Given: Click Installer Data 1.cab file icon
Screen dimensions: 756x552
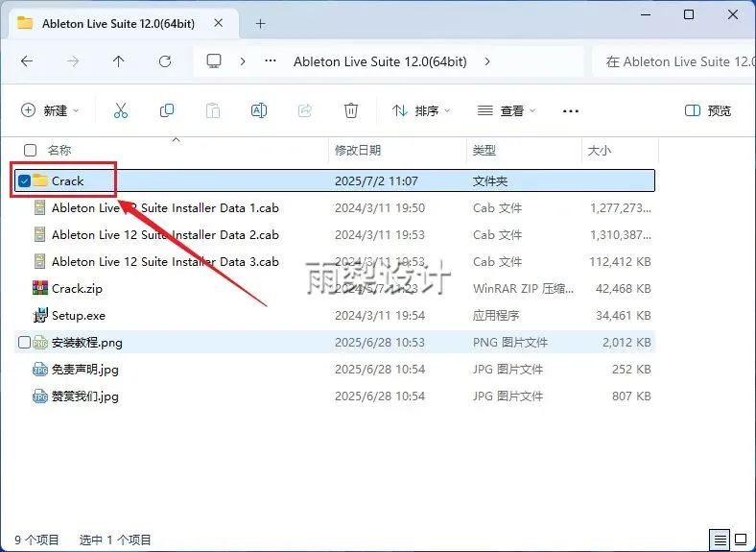Looking at the screenshot, I should (x=39, y=207).
